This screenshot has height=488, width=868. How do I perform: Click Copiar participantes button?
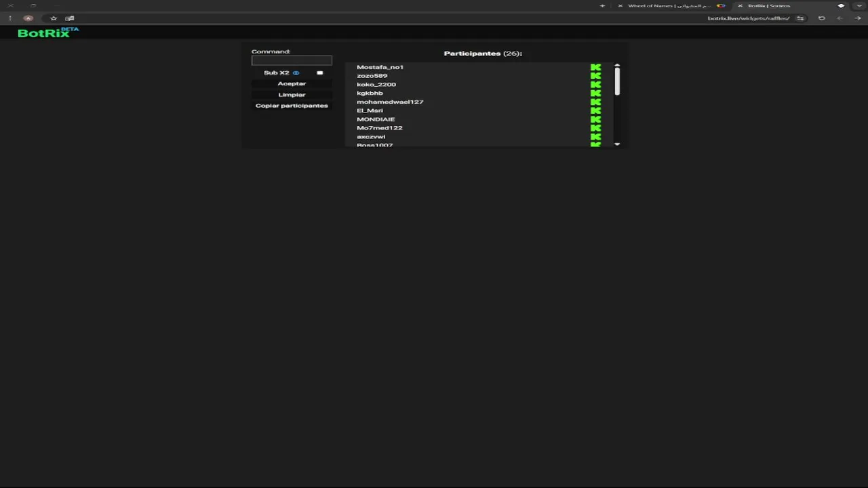pyautogui.click(x=292, y=106)
